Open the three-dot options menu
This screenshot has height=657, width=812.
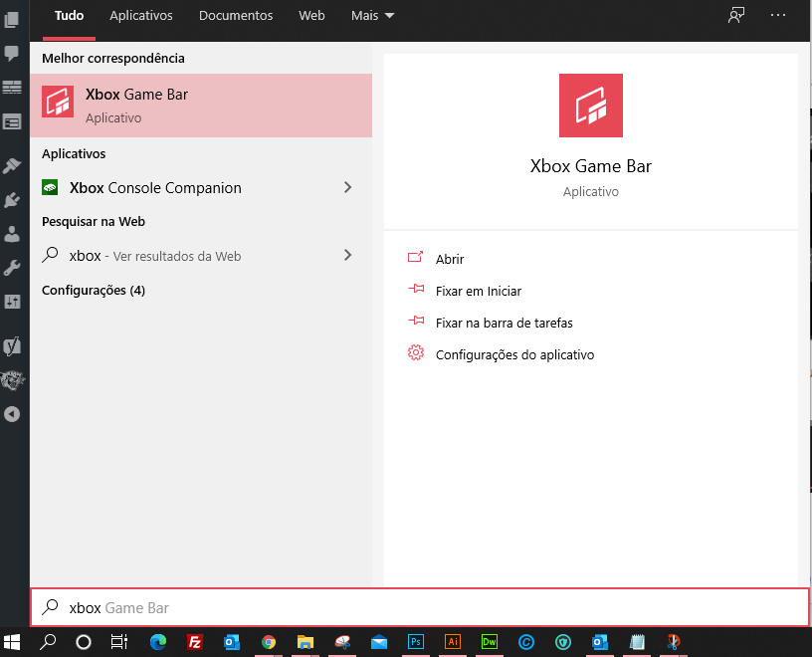pyautogui.click(x=778, y=16)
